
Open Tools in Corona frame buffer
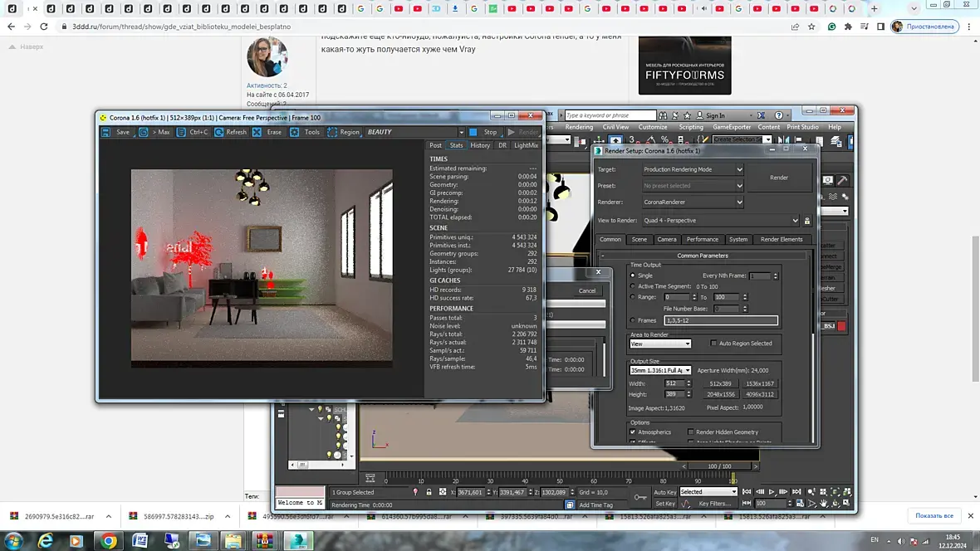pyautogui.click(x=306, y=132)
